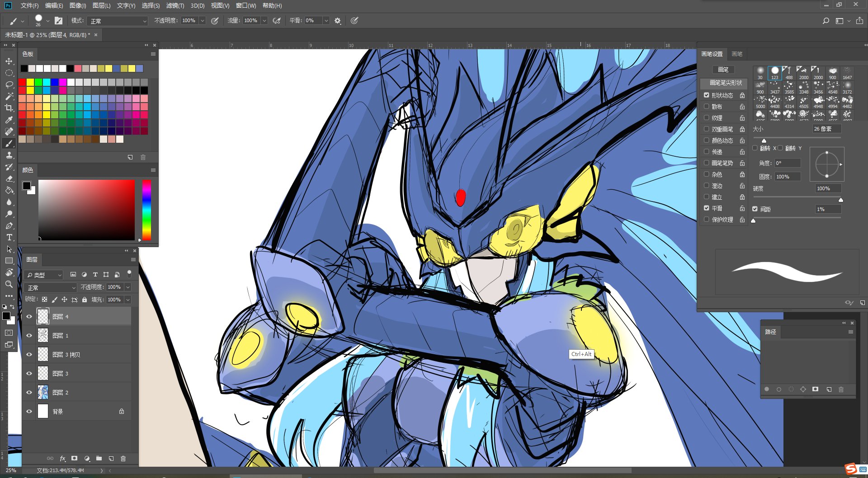Open the 文件(F) menu
Viewport: 868px width, 478px height.
tap(30, 5)
